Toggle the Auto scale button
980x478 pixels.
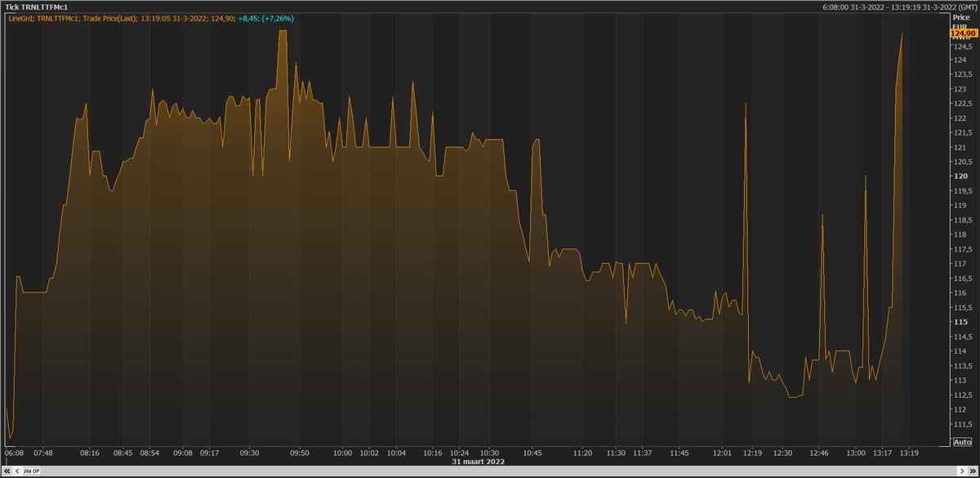[x=962, y=442]
